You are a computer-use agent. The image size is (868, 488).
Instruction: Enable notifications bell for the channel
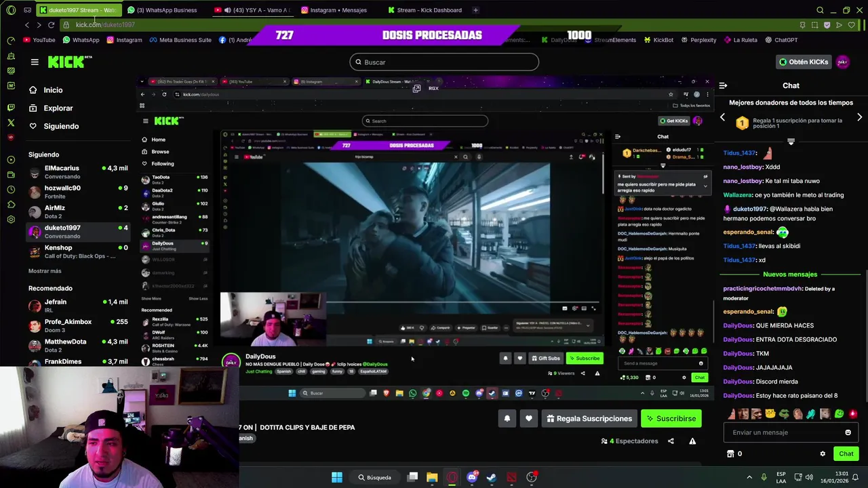(507, 419)
